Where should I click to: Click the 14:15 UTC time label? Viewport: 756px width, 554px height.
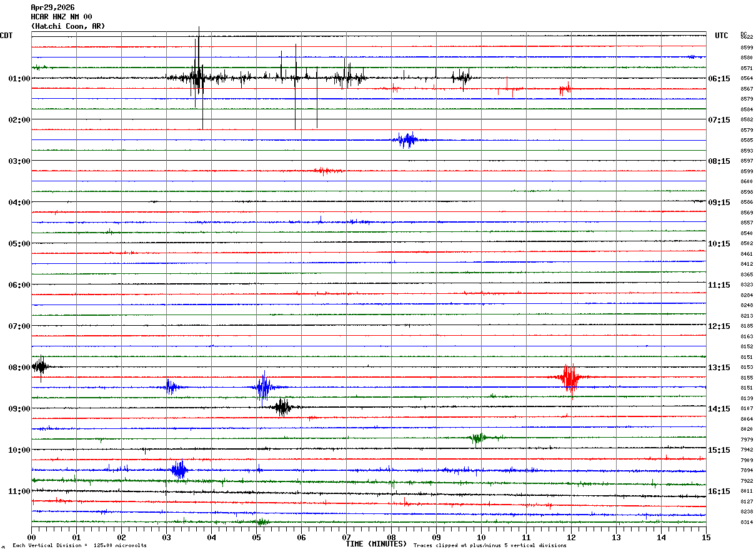pos(719,409)
